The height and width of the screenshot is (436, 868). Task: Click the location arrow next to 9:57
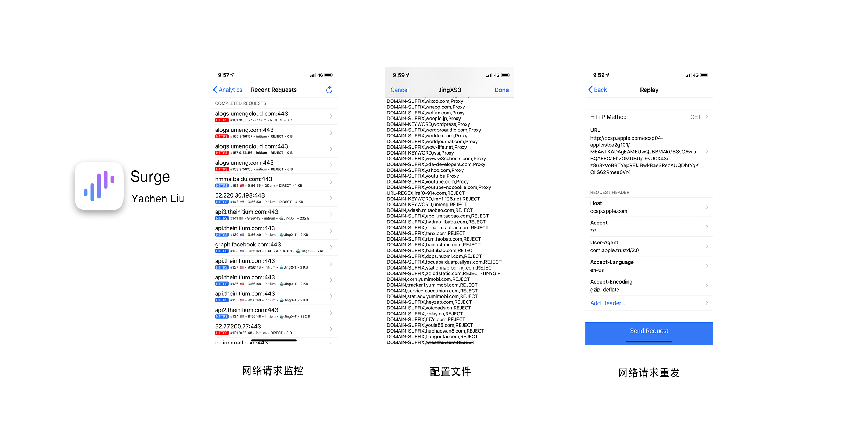click(x=232, y=75)
